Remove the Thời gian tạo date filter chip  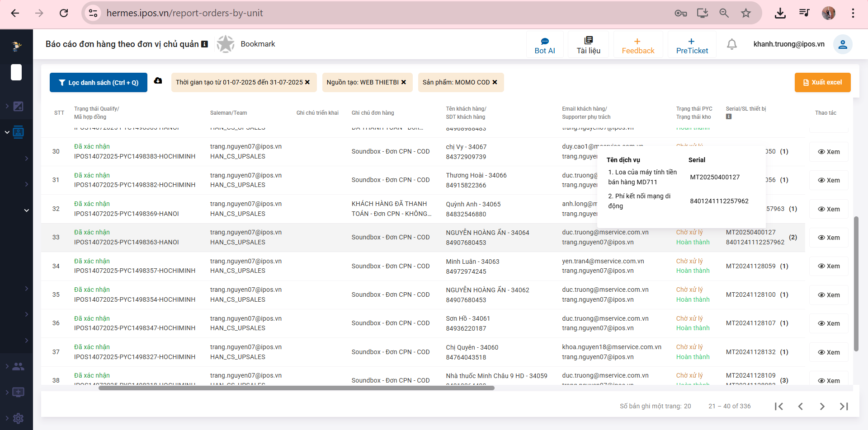tap(307, 82)
